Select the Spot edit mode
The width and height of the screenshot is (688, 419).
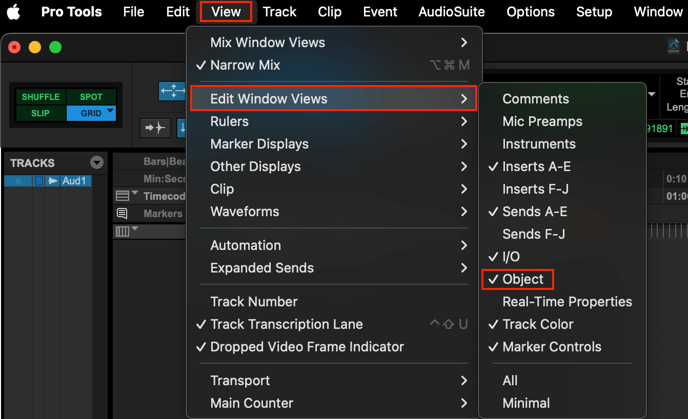(91, 97)
